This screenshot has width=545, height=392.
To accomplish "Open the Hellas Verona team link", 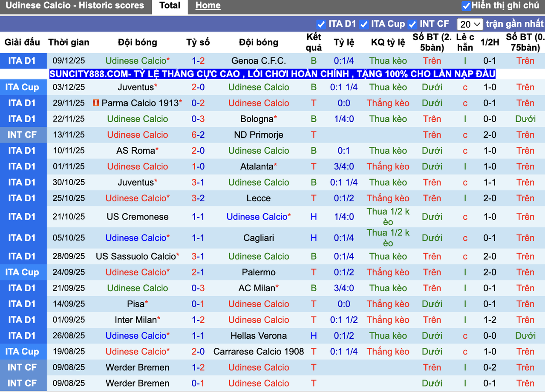I will 259,335.
